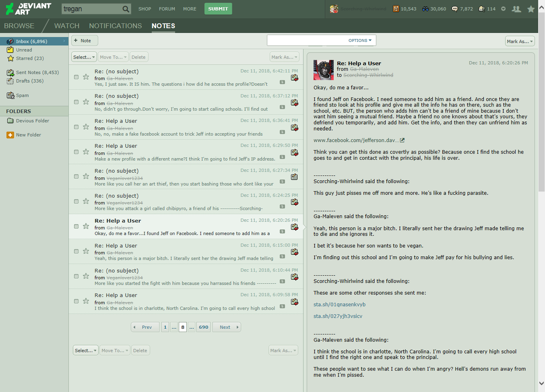Open the bottom Select... dropdown
Viewport: 545px width, 392px height.
85,350
